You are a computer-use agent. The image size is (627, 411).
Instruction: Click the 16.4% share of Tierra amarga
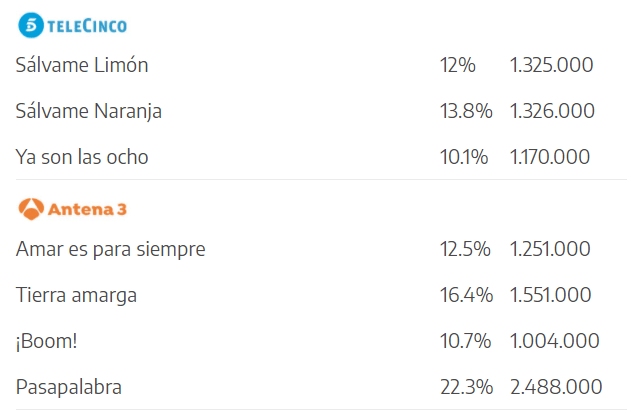(x=465, y=295)
